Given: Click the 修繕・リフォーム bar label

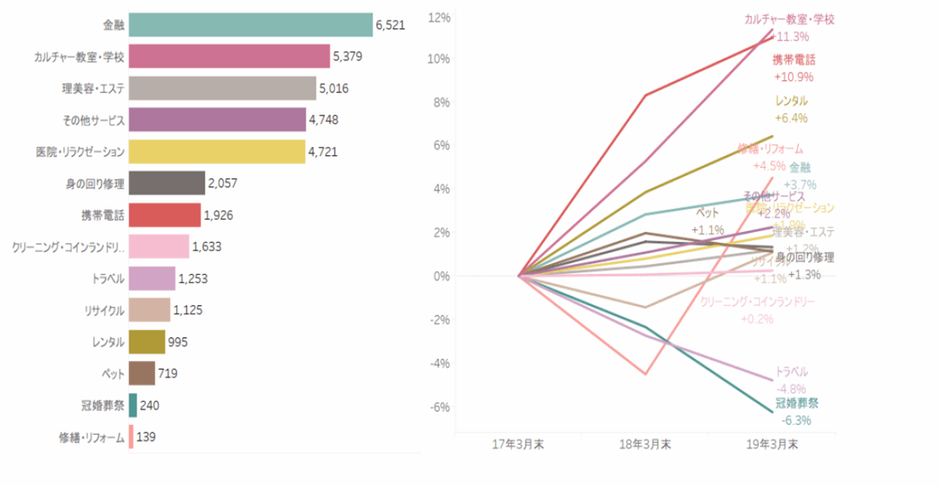Looking at the screenshot, I should (92, 437).
